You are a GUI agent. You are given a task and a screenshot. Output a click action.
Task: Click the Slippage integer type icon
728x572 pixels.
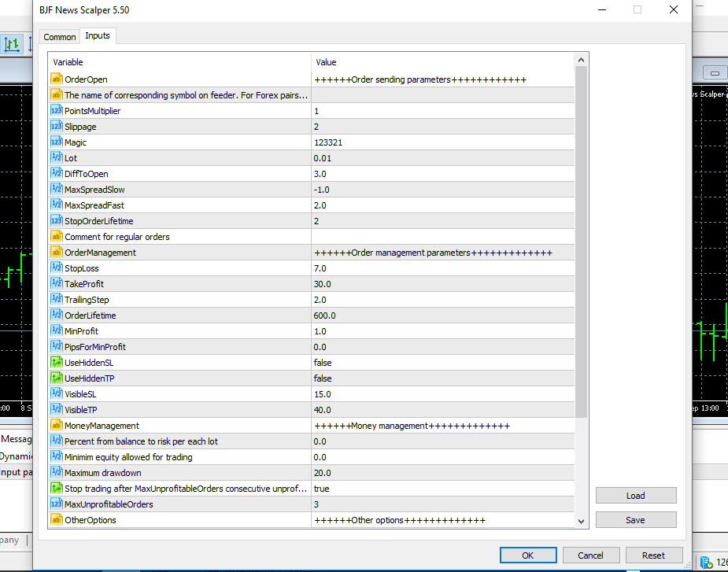coord(56,127)
